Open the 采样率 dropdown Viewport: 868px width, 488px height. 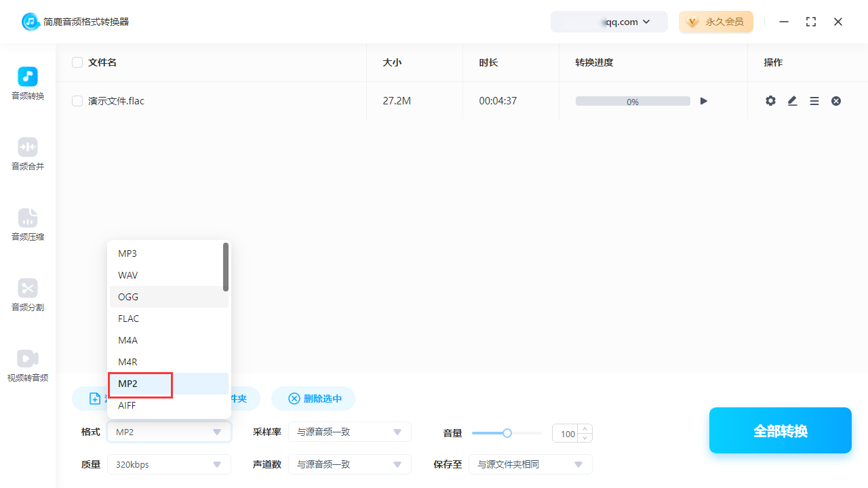tap(350, 432)
